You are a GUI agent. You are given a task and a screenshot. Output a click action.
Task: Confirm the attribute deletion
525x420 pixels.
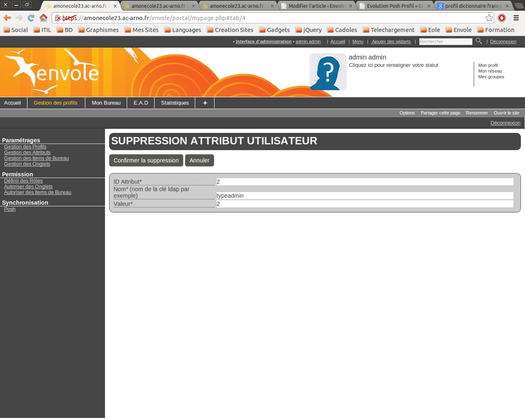tap(146, 160)
